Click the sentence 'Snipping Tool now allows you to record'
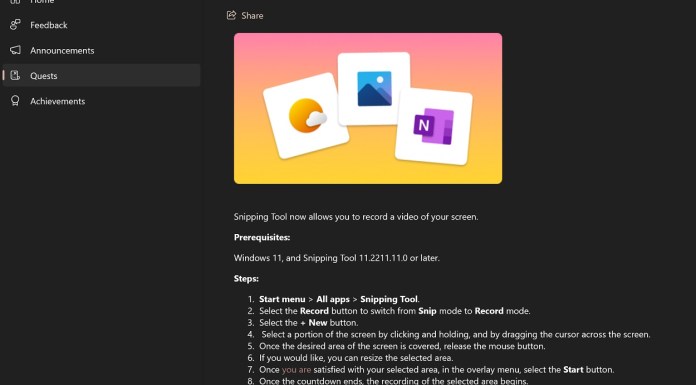 tap(356, 217)
